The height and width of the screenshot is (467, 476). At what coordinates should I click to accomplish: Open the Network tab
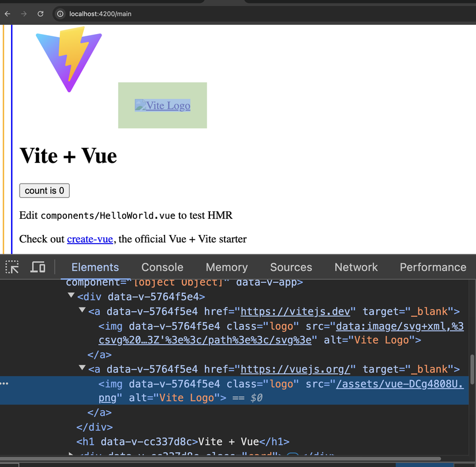click(356, 267)
